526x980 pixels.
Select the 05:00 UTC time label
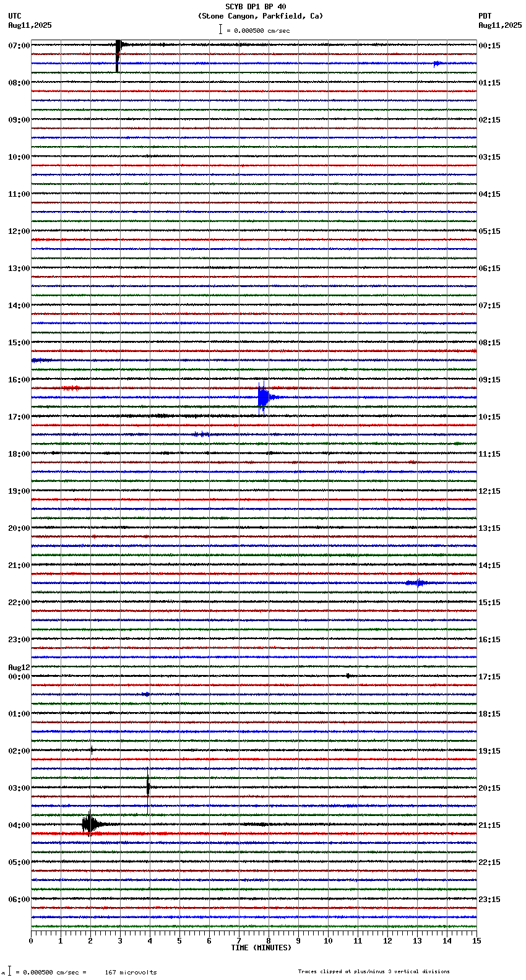click(x=19, y=862)
